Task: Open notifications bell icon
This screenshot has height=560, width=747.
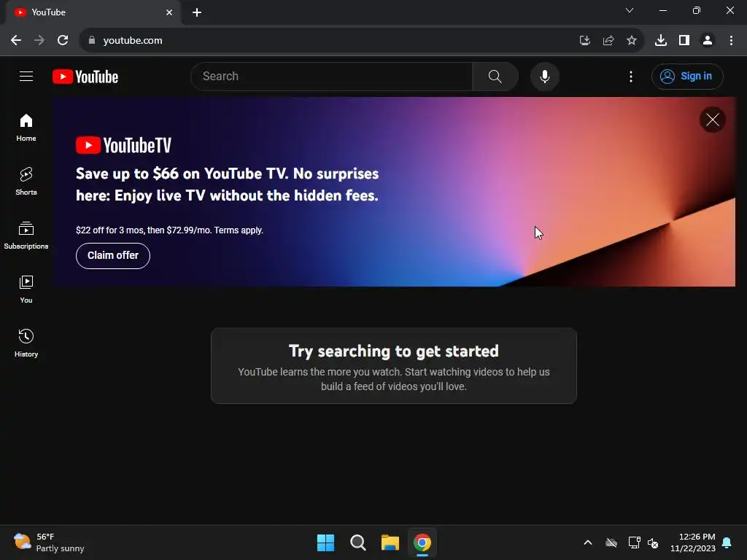Action: 727,542
